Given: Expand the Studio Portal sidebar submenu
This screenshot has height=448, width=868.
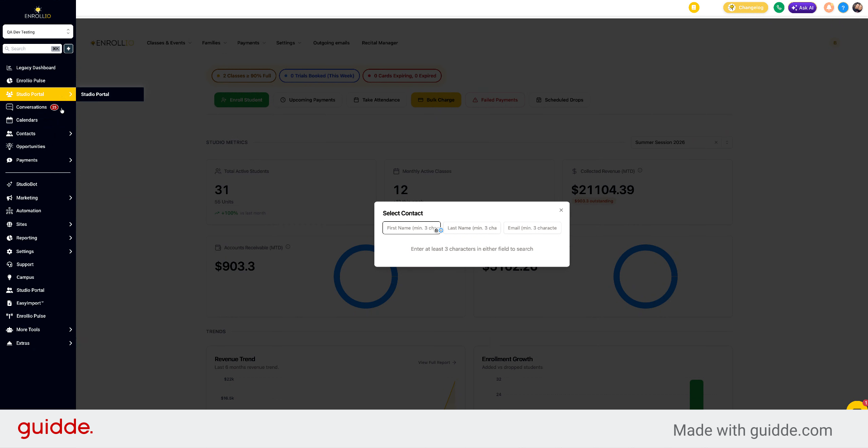Looking at the screenshot, I should coord(71,94).
